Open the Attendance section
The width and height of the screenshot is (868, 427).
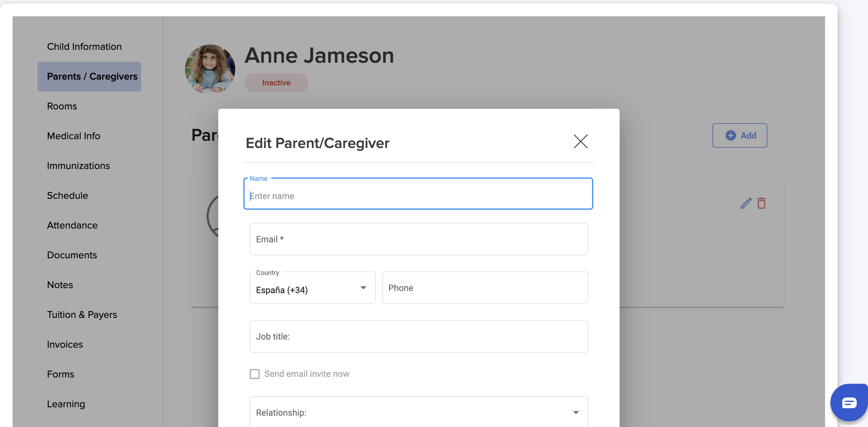(72, 225)
